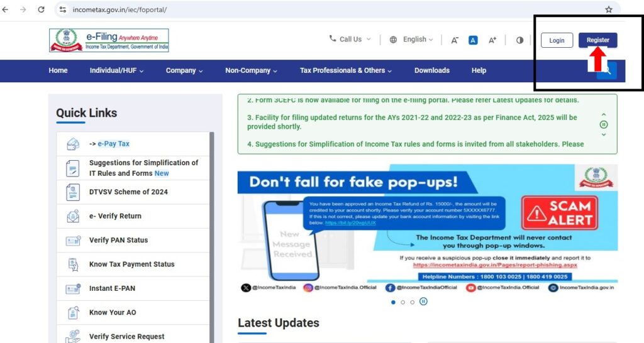Move announcements down with down chevron
This screenshot has height=343, width=644.
(x=603, y=134)
